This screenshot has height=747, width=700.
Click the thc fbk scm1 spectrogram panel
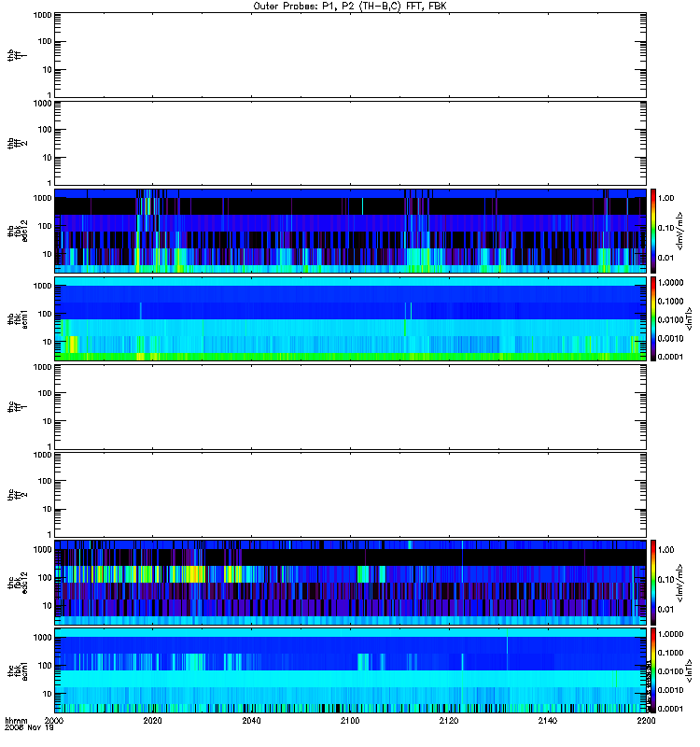[350, 670]
